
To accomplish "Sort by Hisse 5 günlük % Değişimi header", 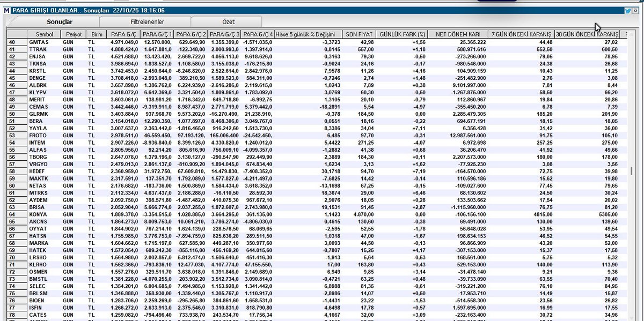I will 309,34.
